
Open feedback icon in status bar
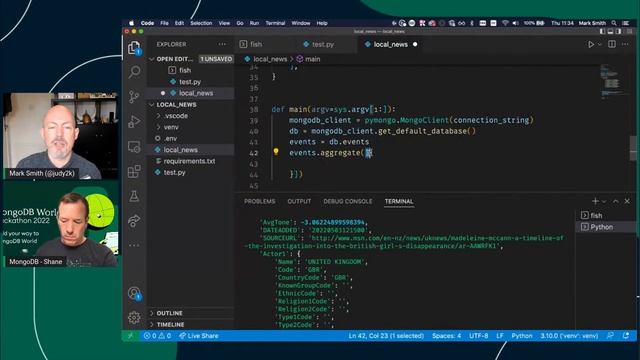610,336
